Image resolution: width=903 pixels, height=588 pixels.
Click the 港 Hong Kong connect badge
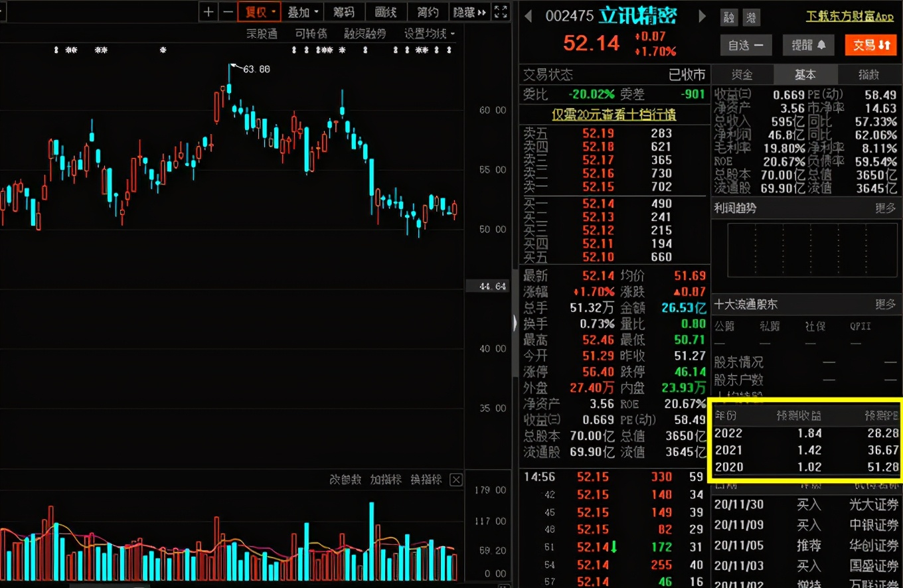[x=750, y=17]
